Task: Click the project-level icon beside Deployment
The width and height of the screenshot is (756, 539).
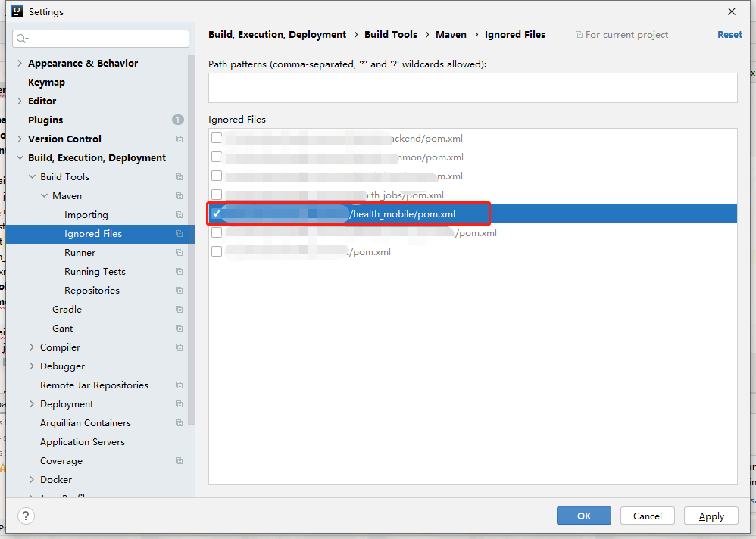Action: pyautogui.click(x=180, y=404)
